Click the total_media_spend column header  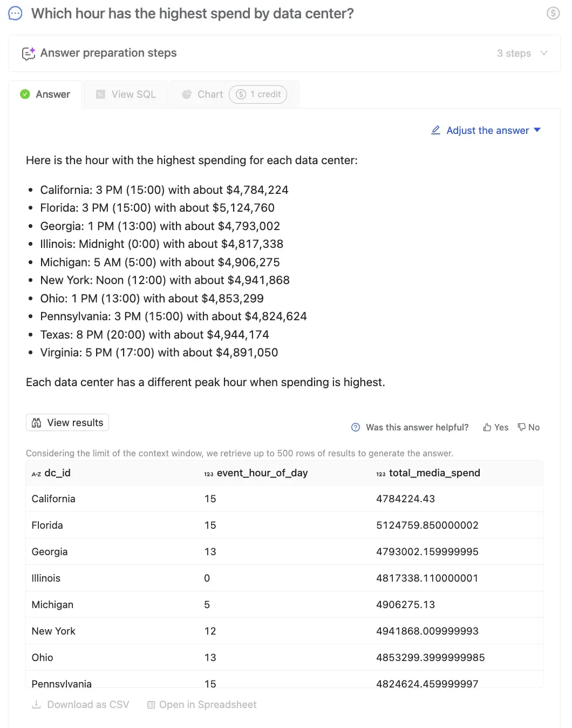[x=434, y=473]
